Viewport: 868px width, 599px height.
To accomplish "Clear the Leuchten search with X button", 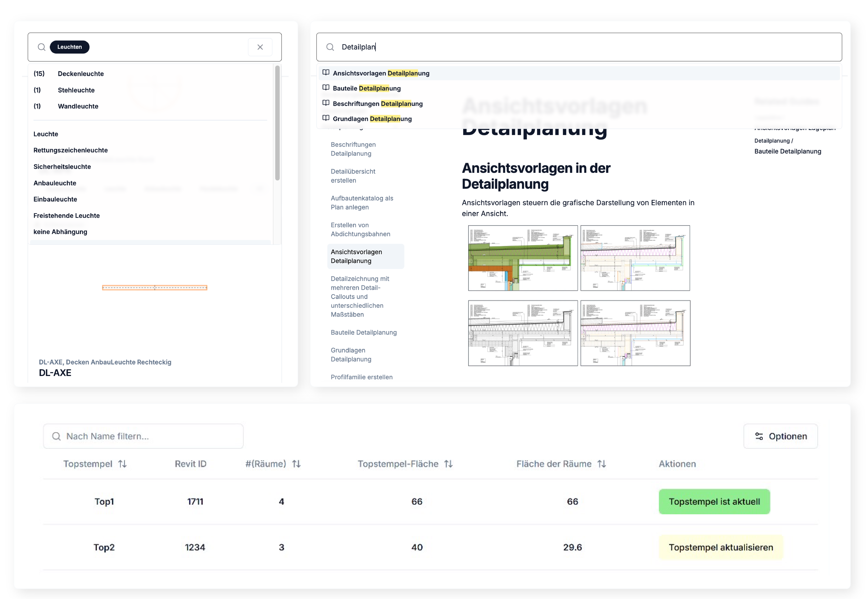I will [x=260, y=47].
